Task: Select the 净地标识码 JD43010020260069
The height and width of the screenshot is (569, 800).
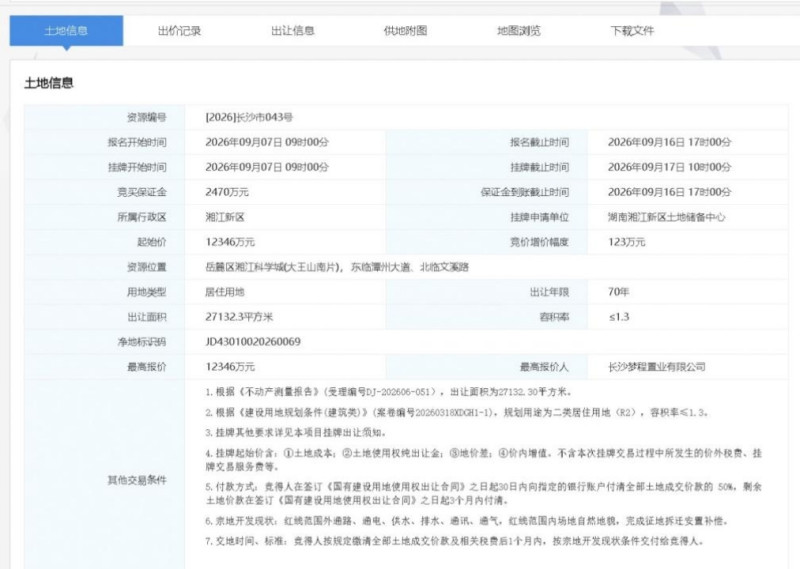Action: click(x=253, y=342)
